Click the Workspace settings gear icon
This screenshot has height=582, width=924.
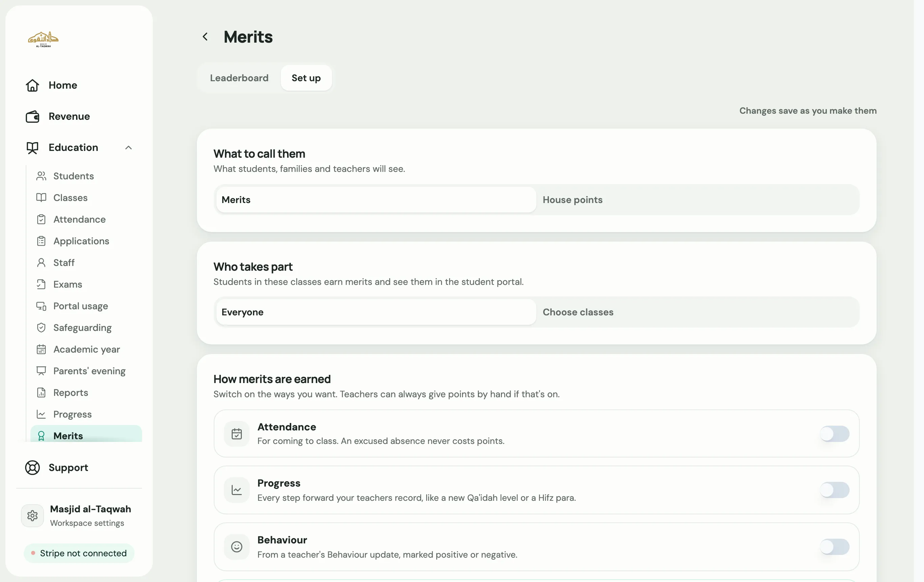[32, 516]
